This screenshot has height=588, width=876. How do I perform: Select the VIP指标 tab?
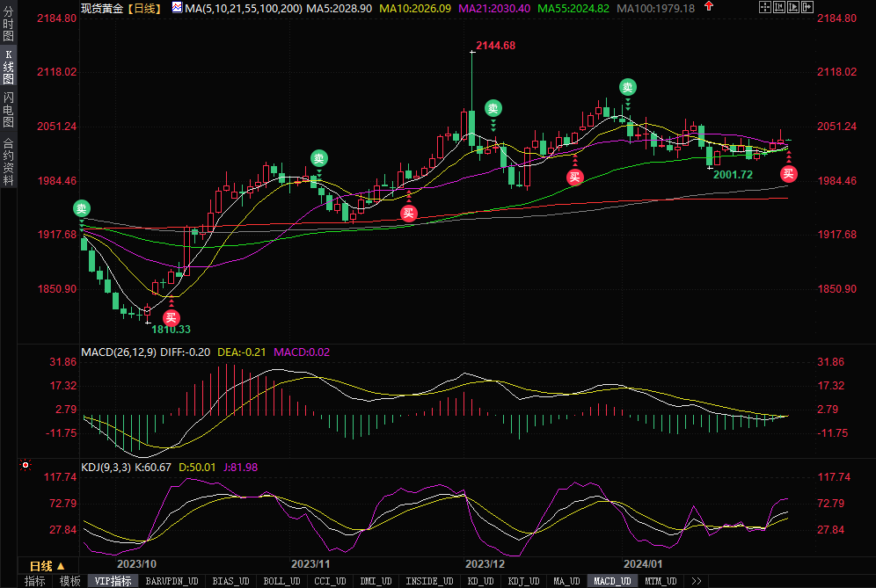(x=113, y=581)
